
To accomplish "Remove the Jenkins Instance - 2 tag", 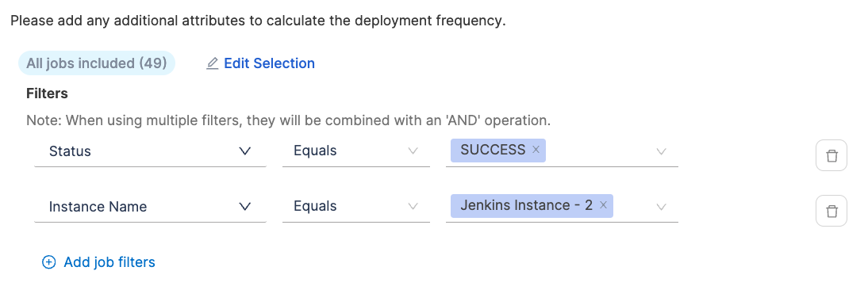I will pos(603,205).
